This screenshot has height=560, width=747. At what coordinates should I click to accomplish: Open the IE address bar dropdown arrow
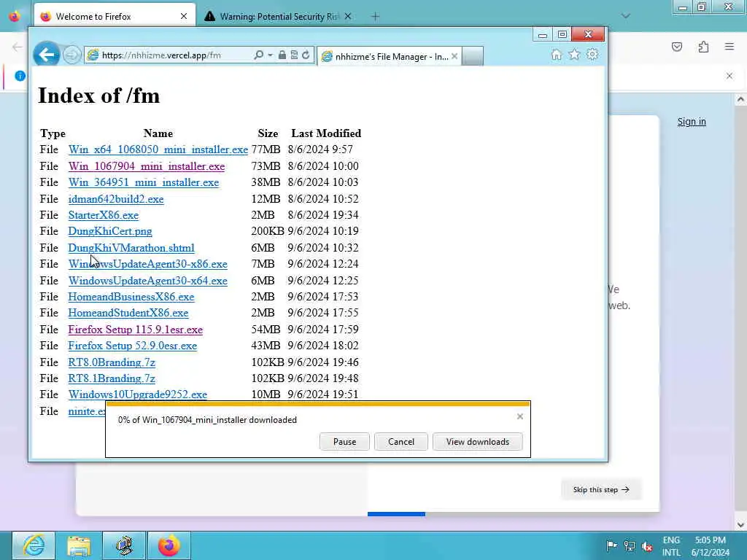click(x=270, y=55)
